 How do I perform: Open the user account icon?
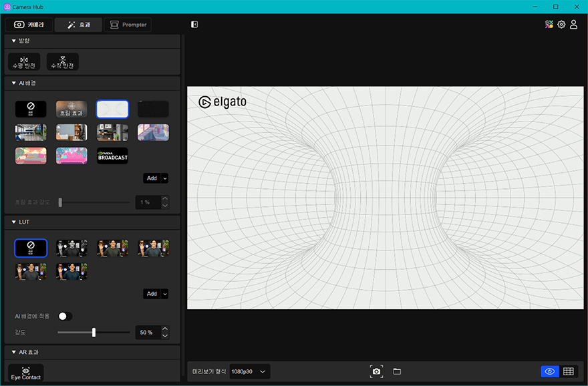tap(574, 24)
